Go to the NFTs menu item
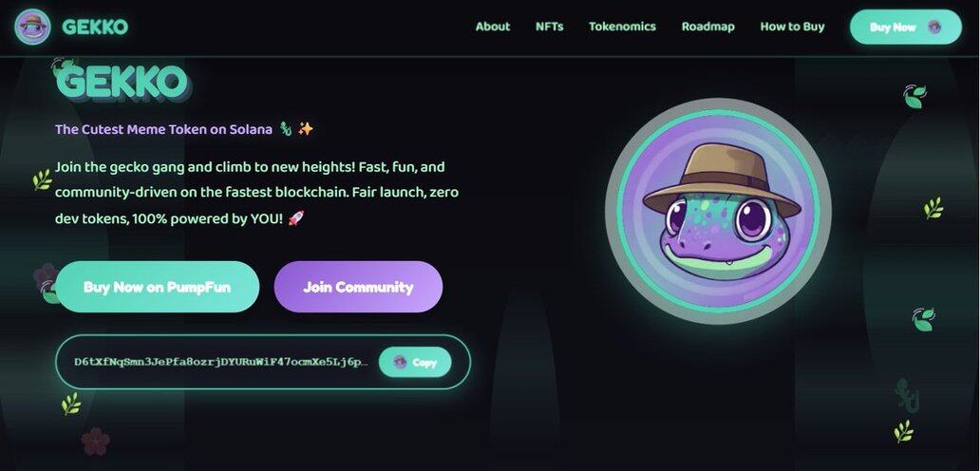 550,27
